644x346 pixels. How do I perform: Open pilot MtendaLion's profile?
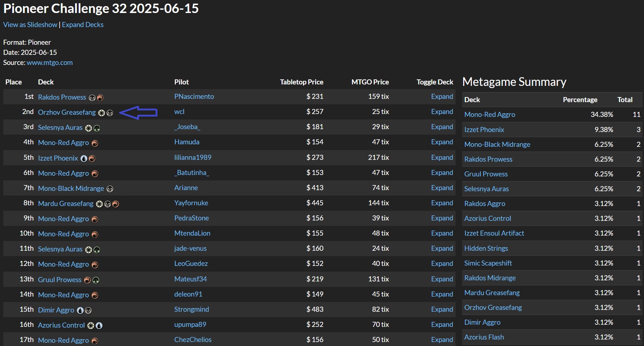coord(192,233)
